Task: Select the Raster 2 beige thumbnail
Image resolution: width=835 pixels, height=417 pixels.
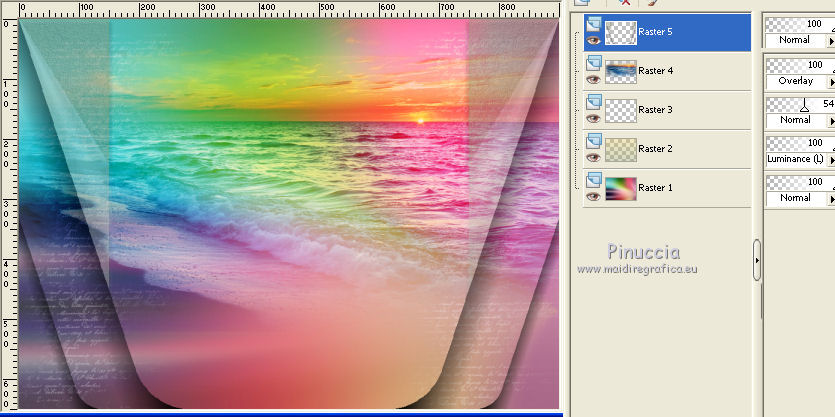Action: (621, 150)
